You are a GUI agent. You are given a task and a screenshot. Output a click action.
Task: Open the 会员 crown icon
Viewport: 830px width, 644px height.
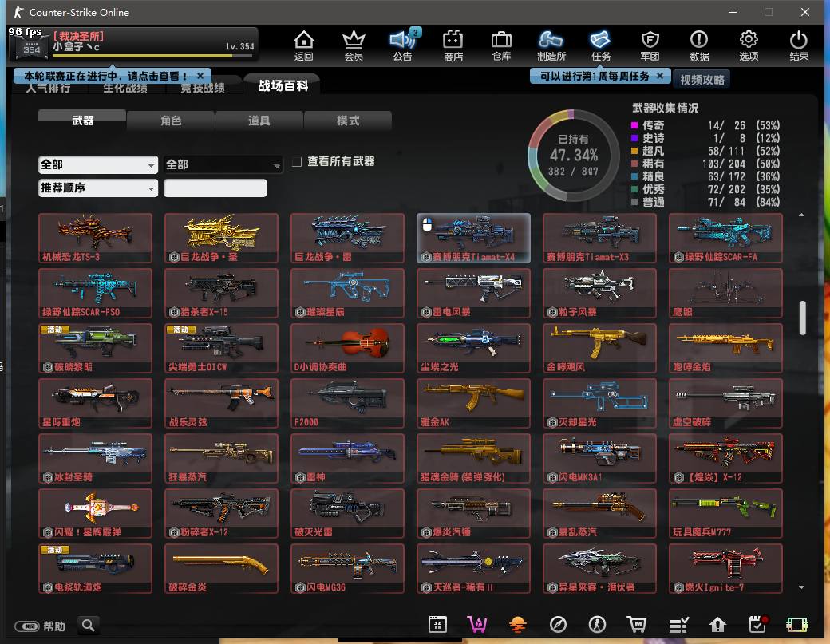click(x=354, y=46)
